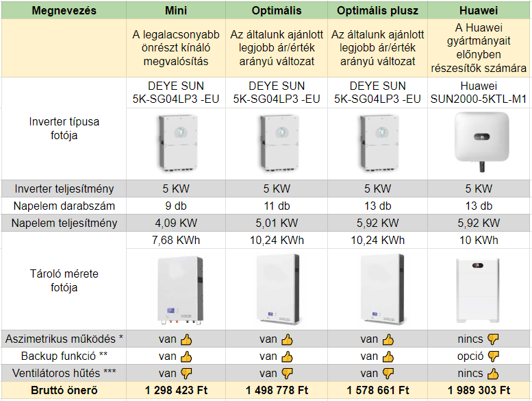Click '5 KW' inverter power in Mini column
This screenshot has width=532, height=401.
pyautogui.click(x=176, y=189)
